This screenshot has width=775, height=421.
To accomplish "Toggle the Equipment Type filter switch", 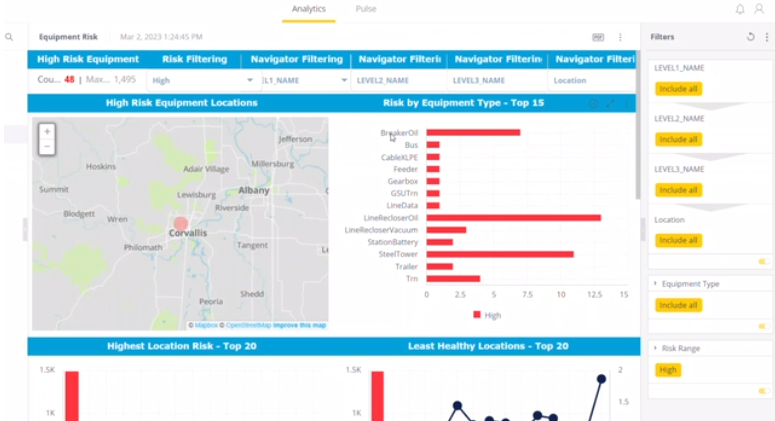I will [764, 326].
